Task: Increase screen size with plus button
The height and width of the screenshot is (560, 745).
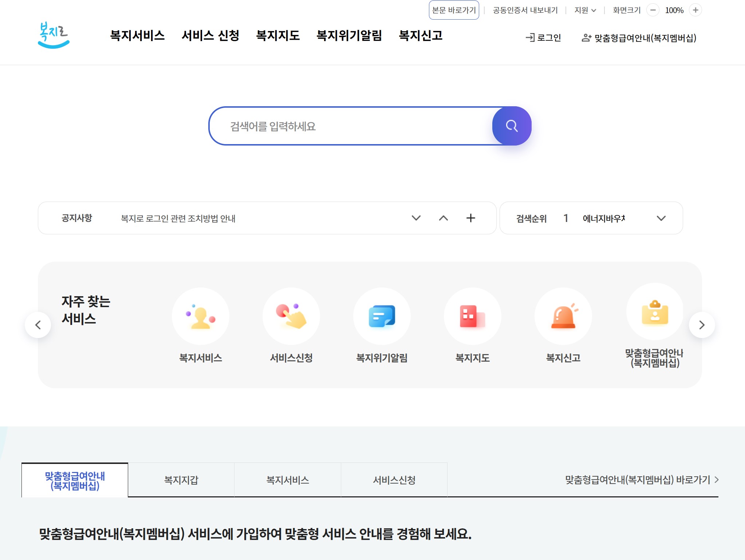Action: tap(695, 10)
